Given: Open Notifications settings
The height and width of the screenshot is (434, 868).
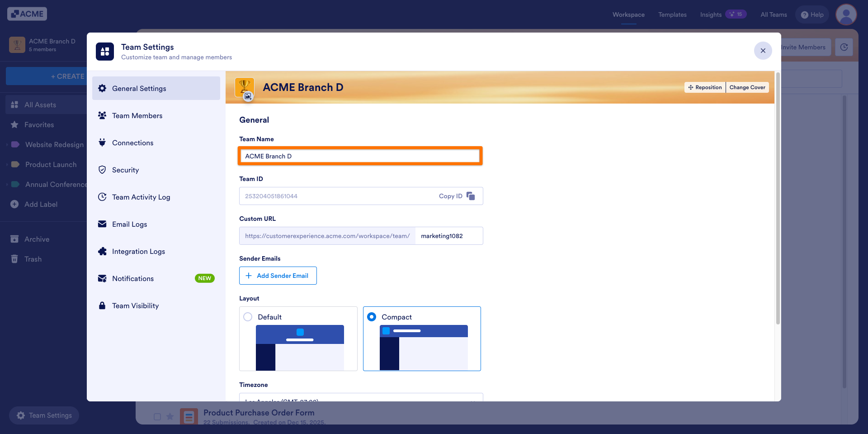Looking at the screenshot, I should [x=156, y=278].
